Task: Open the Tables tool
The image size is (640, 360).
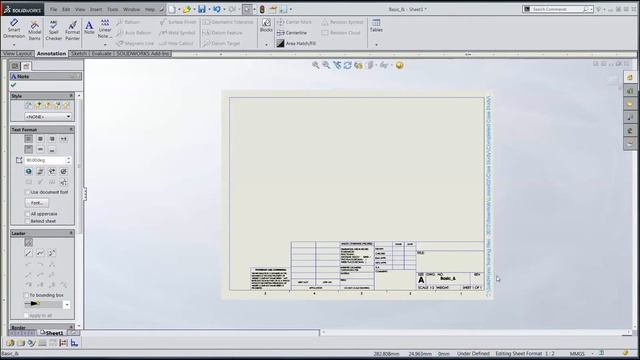Action: [x=376, y=25]
